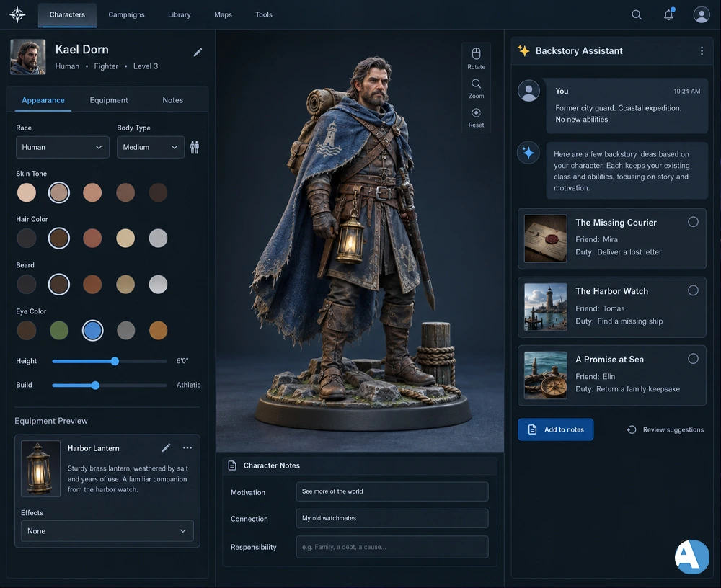This screenshot has height=588, width=721.
Task: Click the Add to notes button
Action: (x=555, y=429)
